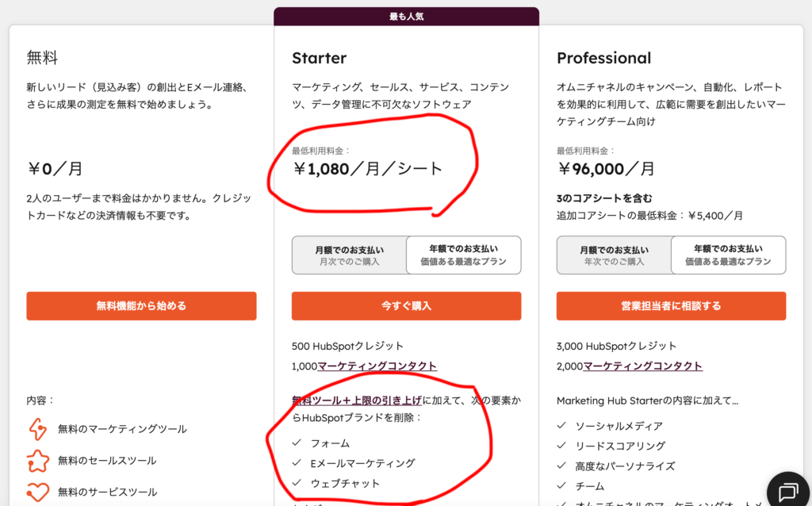Click the free service tools heart icon
Screen dimensions: 812x506
(38, 492)
